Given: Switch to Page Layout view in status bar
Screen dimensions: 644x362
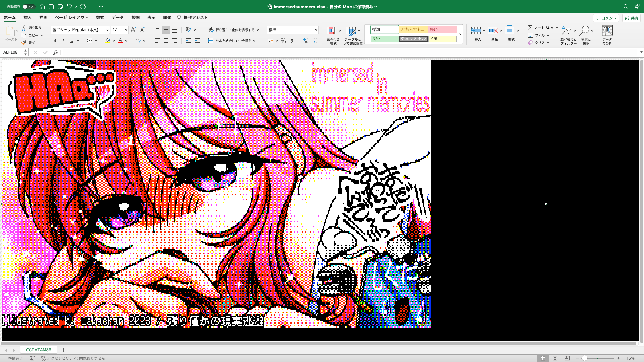Looking at the screenshot, I should tap(555, 358).
